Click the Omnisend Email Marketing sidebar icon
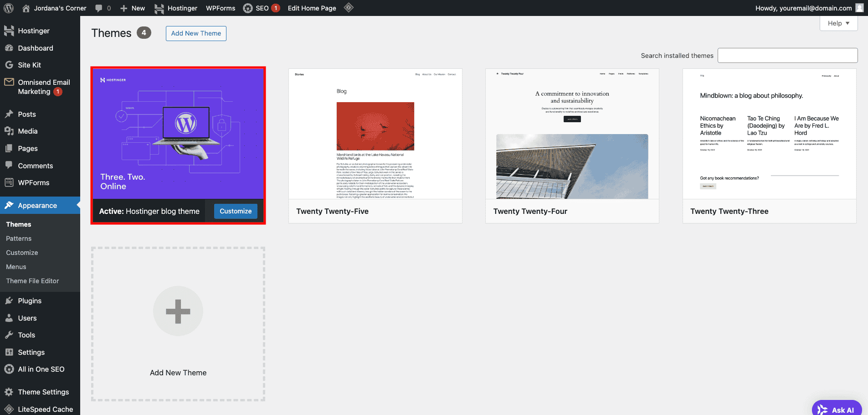This screenshot has height=415, width=868. pyautogui.click(x=10, y=83)
